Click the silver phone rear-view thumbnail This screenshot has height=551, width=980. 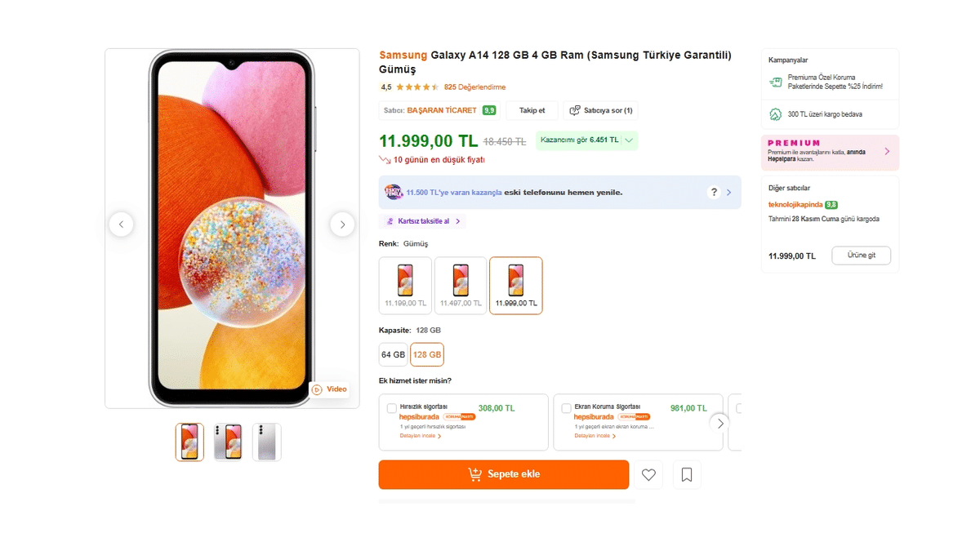click(267, 441)
